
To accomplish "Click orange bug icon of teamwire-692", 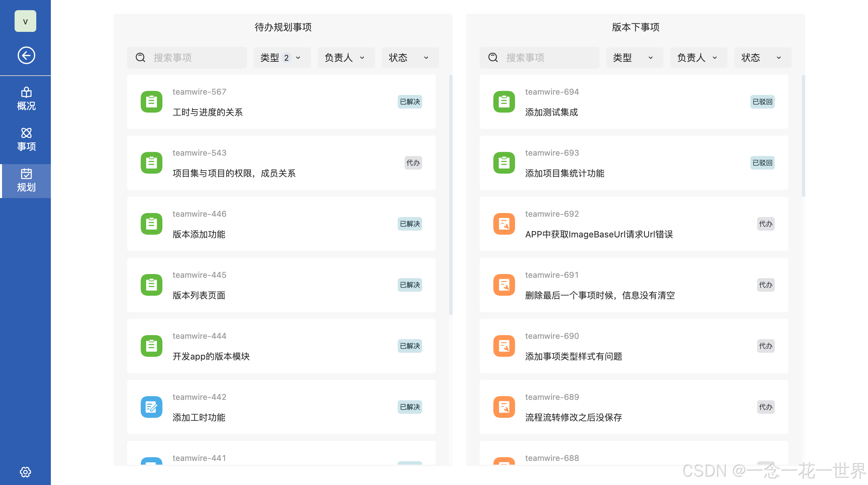I will pyautogui.click(x=504, y=224).
